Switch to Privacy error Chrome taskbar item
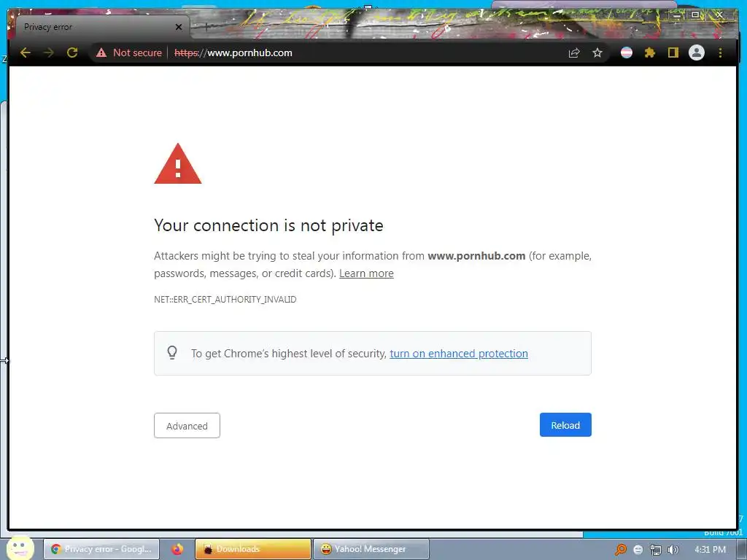Screen dimensions: 747x560 (x=101, y=549)
